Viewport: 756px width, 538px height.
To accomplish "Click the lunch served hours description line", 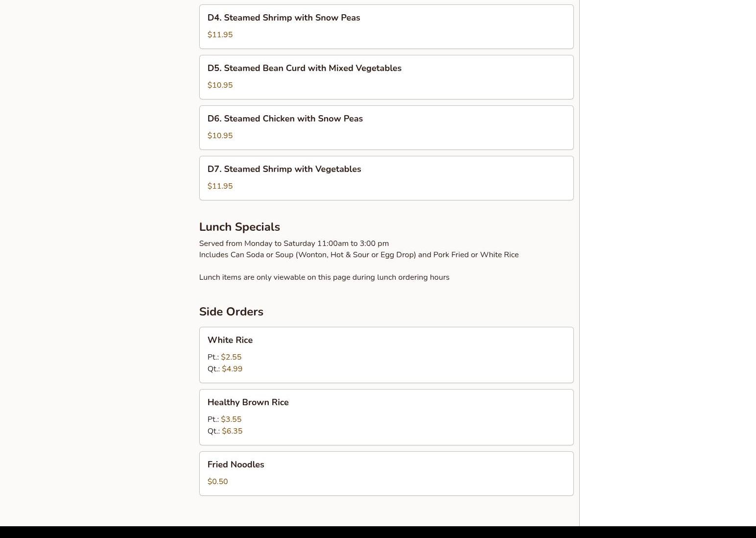I will coord(294,244).
